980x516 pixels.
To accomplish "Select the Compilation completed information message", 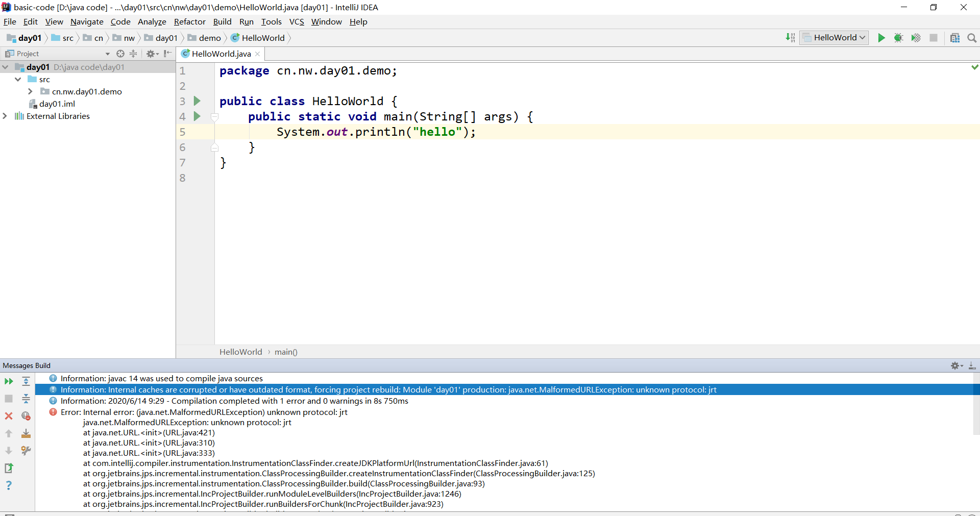I will [x=234, y=401].
